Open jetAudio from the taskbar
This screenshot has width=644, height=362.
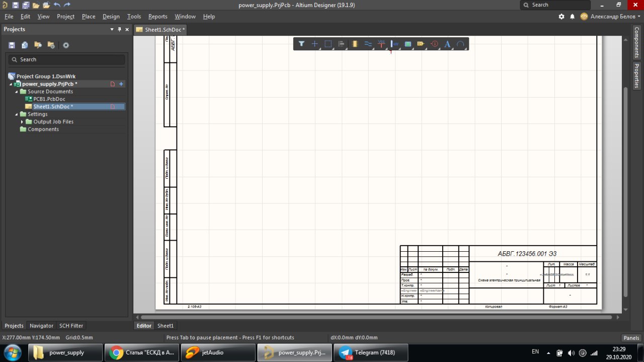pos(218,352)
